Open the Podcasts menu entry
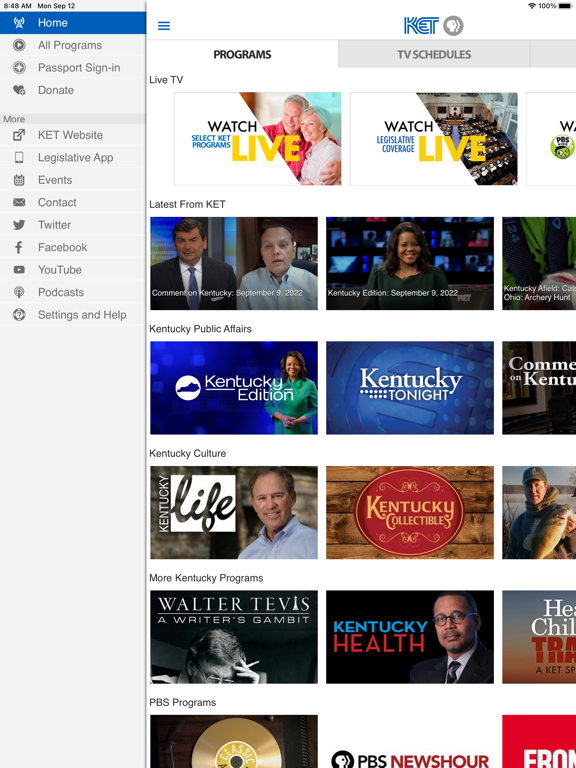Image resolution: width=576 pixels, height=768 pixels. tap(73, 292)
